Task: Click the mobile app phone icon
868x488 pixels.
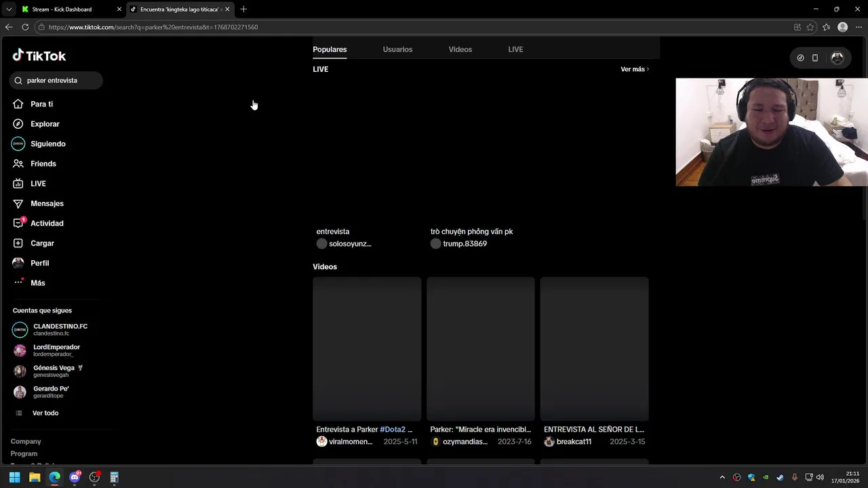Action: [815, 58]
